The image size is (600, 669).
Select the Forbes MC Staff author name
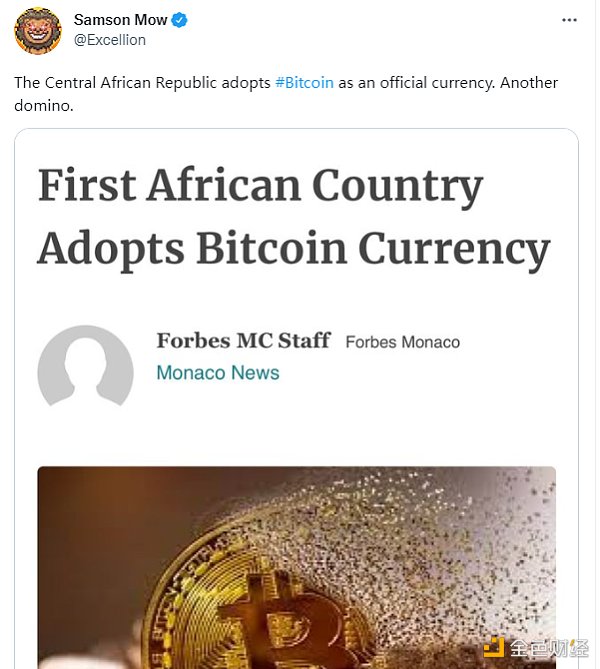pyautogui.click(x=243, y=341)
